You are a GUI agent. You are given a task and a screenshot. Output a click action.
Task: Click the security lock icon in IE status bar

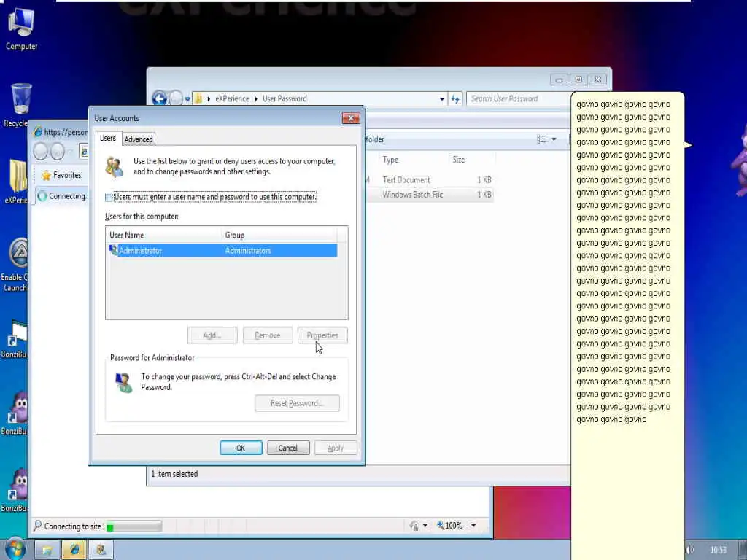414,526
